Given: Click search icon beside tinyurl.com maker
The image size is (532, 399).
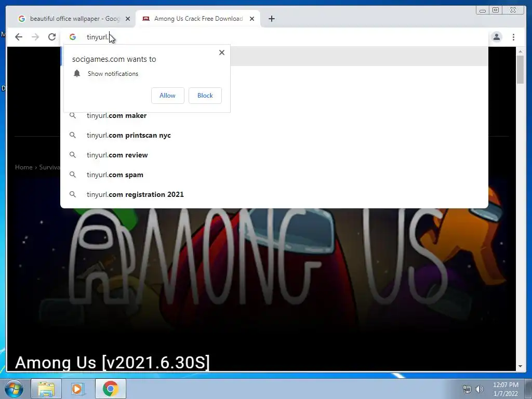Looking at the screenshot, I should coord(73,115).
